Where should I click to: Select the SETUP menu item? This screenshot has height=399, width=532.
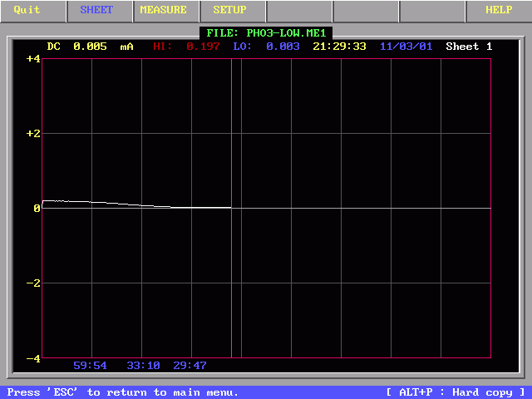pos(229,10)
